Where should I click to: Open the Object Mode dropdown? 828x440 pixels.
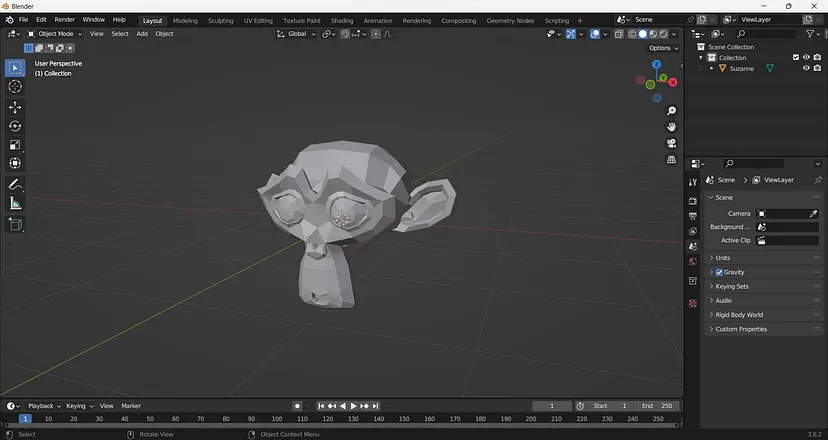tap(55, 34)
